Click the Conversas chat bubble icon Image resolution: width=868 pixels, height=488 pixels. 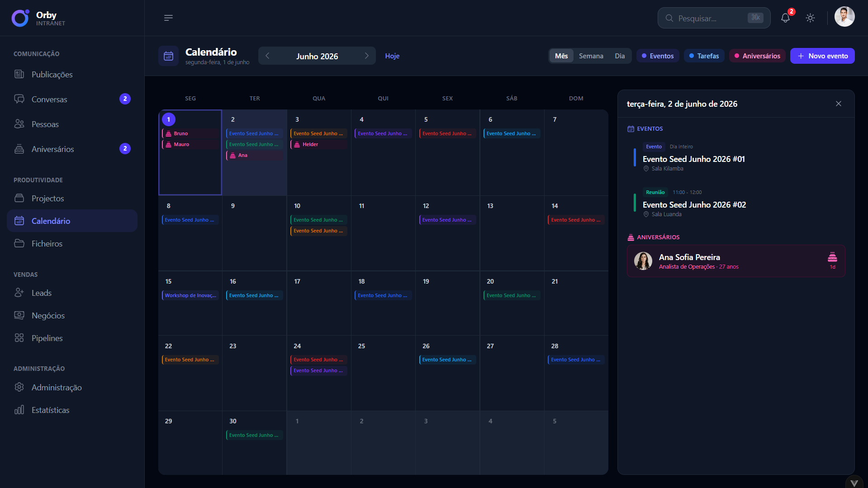tap(19, 99)
